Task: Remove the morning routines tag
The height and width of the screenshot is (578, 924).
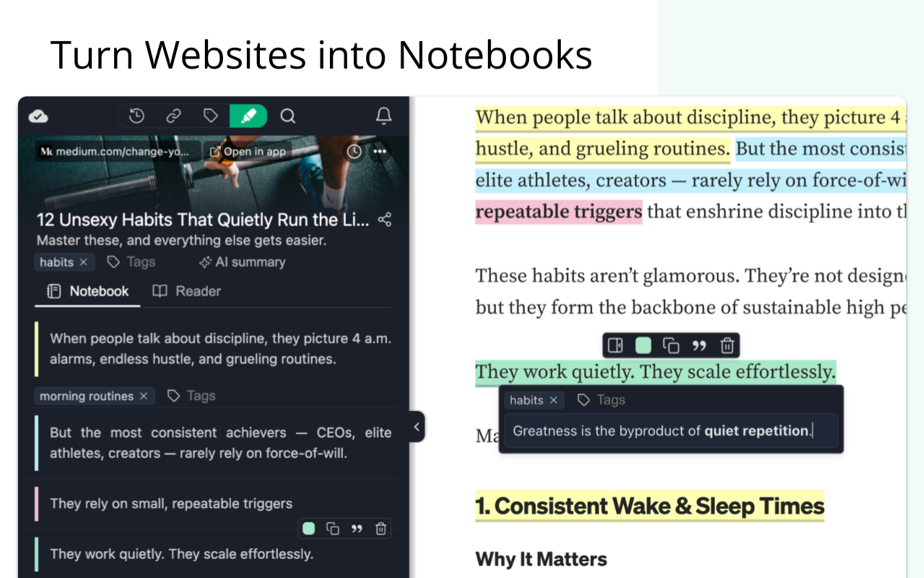Action: pos(143,396)
